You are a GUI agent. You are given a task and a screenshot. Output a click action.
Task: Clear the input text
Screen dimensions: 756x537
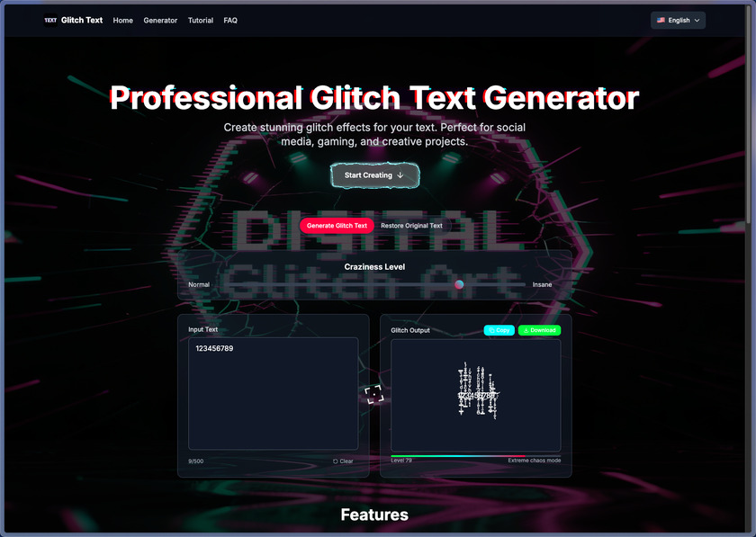click(x=343, y=461)
